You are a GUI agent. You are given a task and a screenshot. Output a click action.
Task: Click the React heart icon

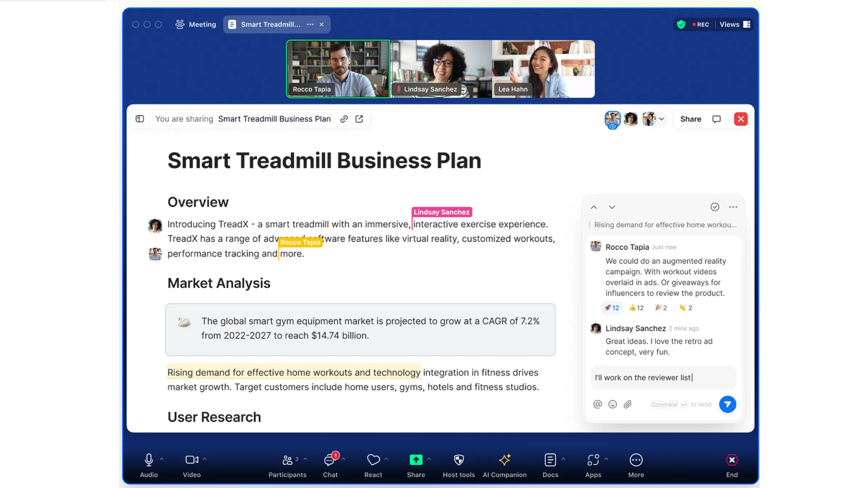click(x=373, y=460)
